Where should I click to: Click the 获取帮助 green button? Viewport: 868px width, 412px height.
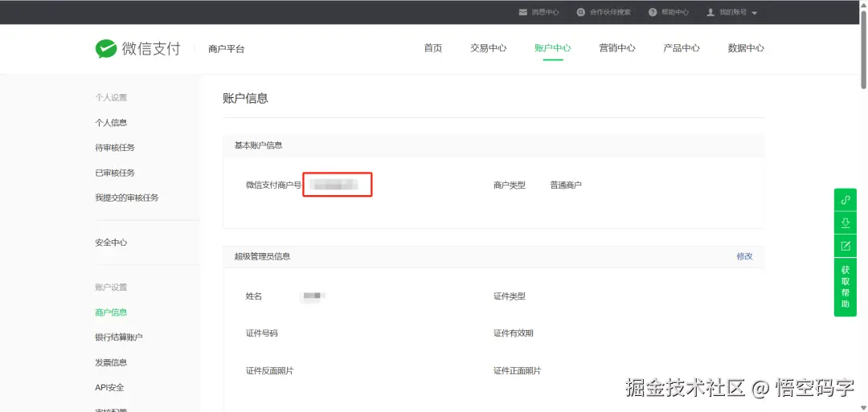[845, 287]
